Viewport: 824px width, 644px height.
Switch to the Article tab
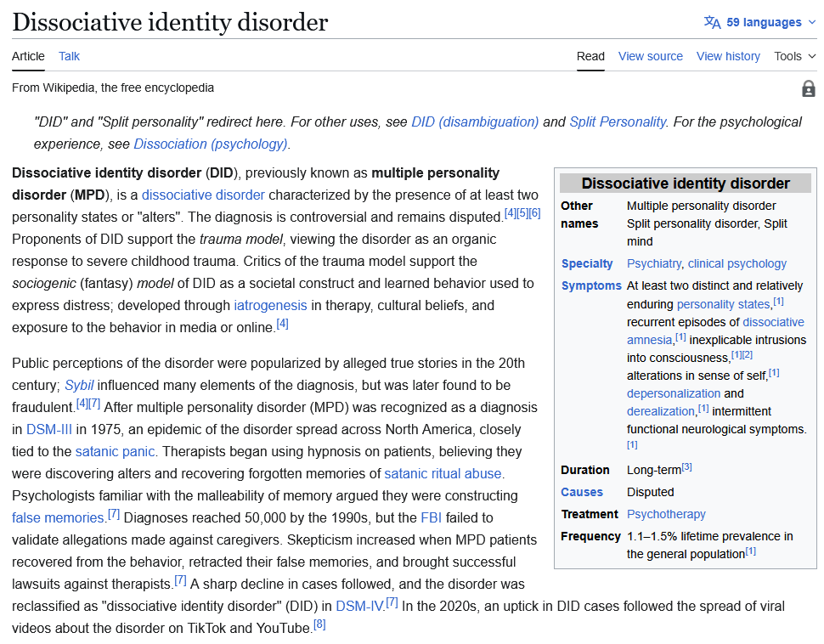[x=28, y=56]
